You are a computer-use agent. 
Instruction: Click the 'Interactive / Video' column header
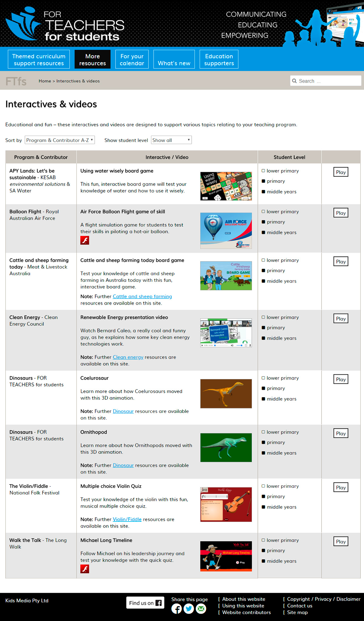coord(167,157)
